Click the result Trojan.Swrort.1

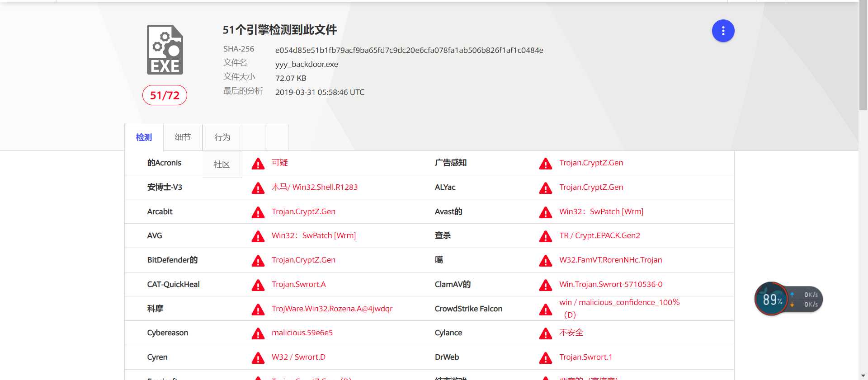(x=585, y=357)
